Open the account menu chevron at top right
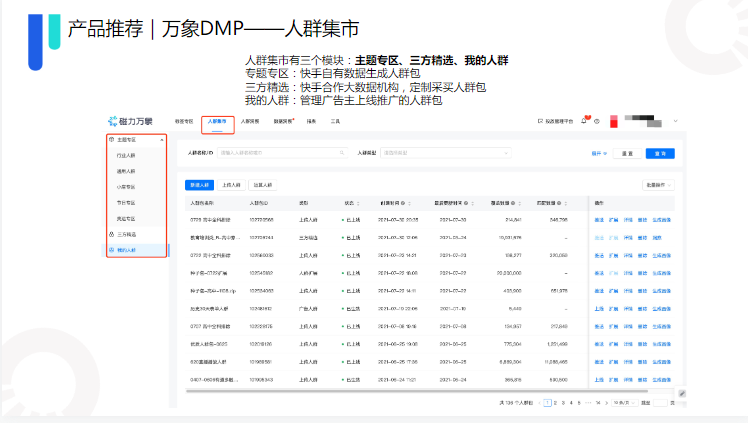This screenshot has width=748, height=423. tap(675, 121)
